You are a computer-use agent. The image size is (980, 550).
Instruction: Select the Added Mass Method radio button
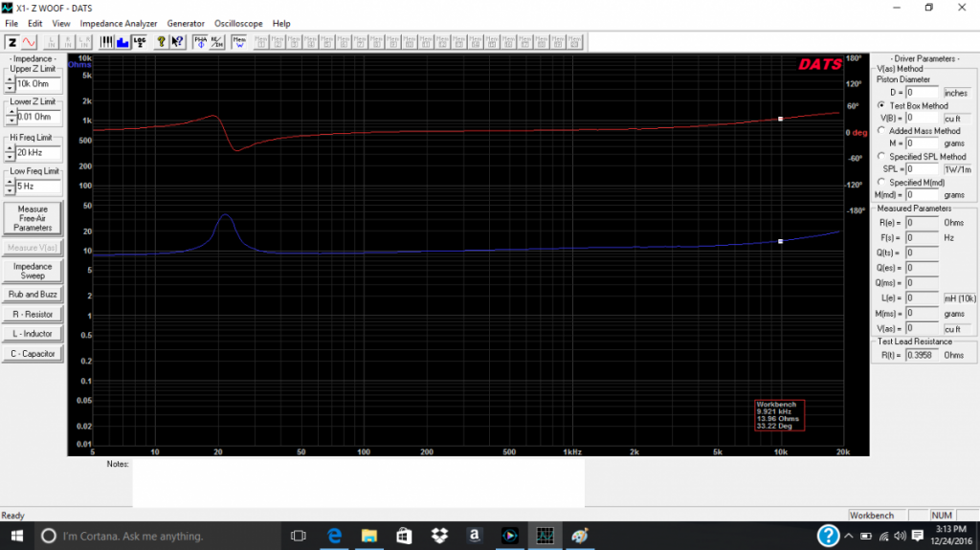pyautogui.click(x=881, y=131)
